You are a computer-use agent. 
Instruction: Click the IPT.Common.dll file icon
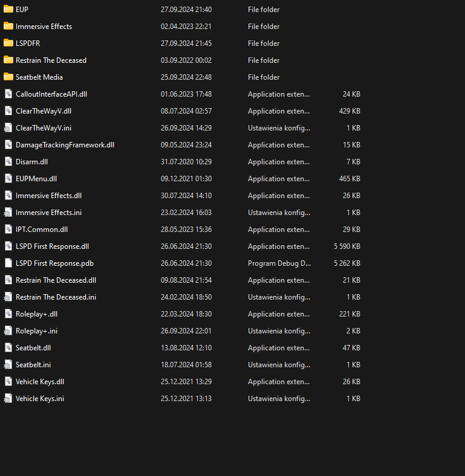[x=8, y=230]
